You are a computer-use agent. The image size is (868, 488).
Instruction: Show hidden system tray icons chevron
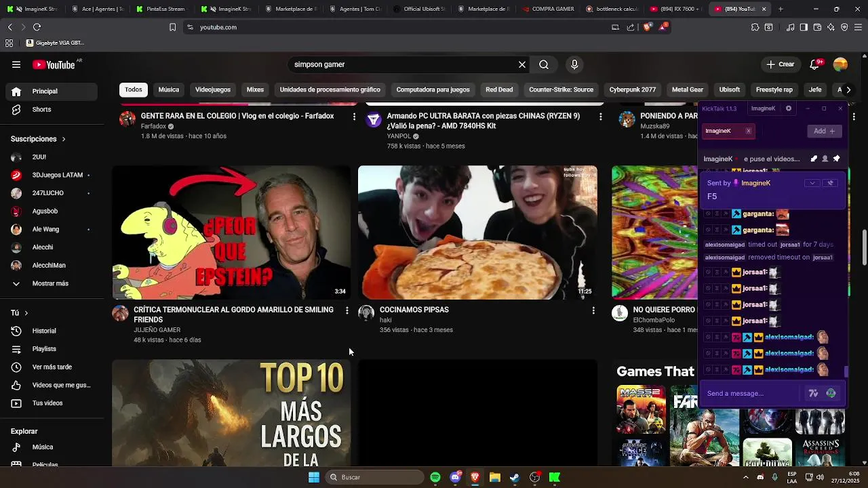[745, 477]
